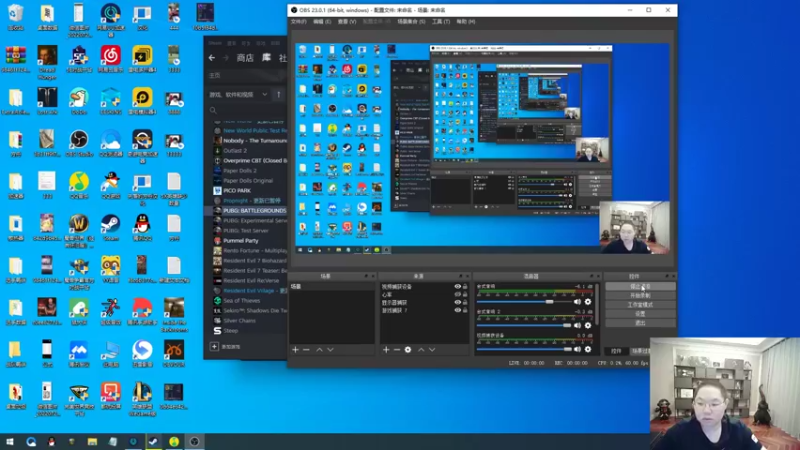800x450 pixels.
Task: Click the Steam library search magnifier
Action: tap(213, 110)
